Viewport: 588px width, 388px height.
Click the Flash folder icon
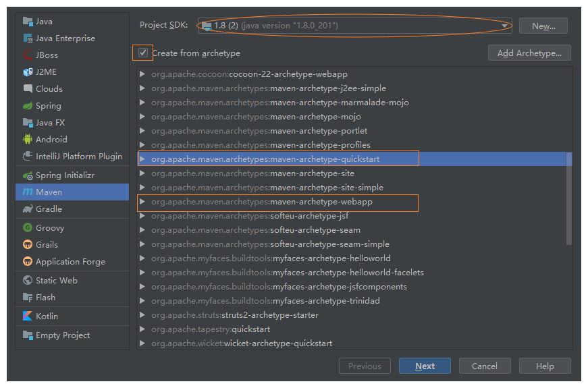coord(28,298)
